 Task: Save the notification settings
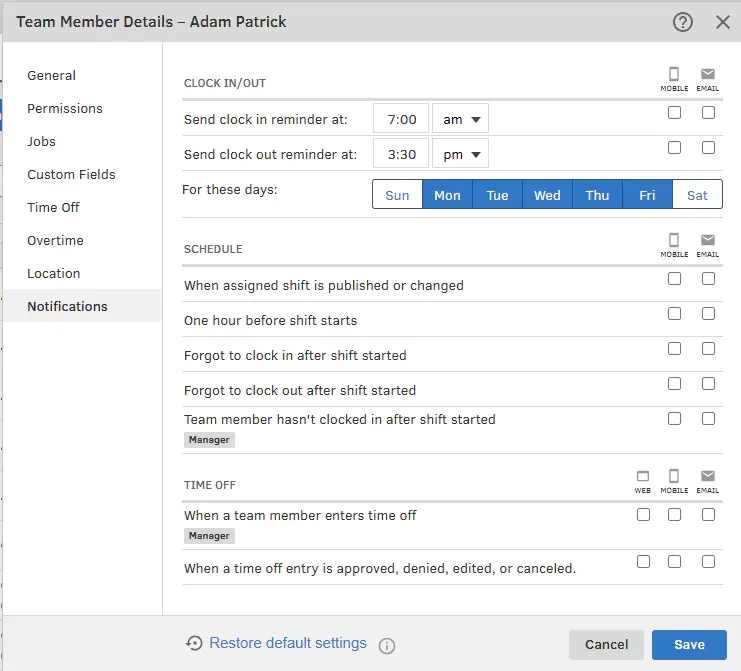689,645
